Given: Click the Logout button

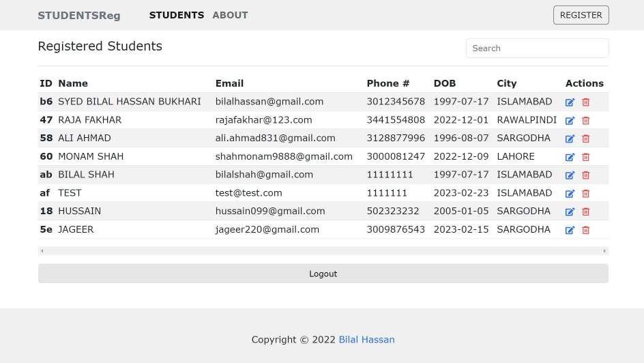Looking at the screenshot, I should (323, 274).
